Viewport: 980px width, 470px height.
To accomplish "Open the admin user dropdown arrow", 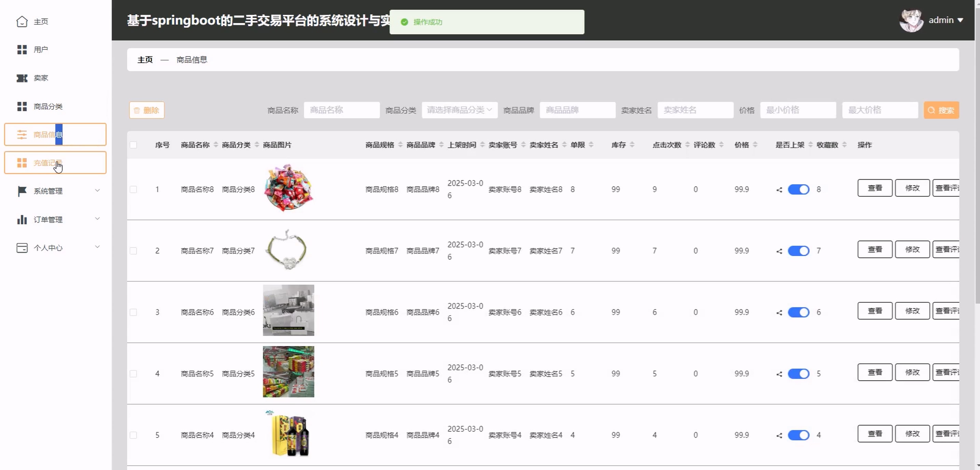I will [x=960, y=20].
